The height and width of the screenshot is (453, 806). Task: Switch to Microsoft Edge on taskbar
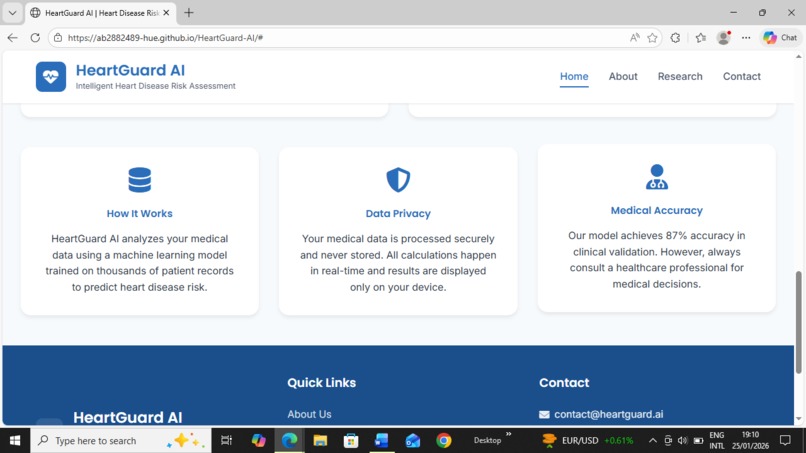point(289,441)
